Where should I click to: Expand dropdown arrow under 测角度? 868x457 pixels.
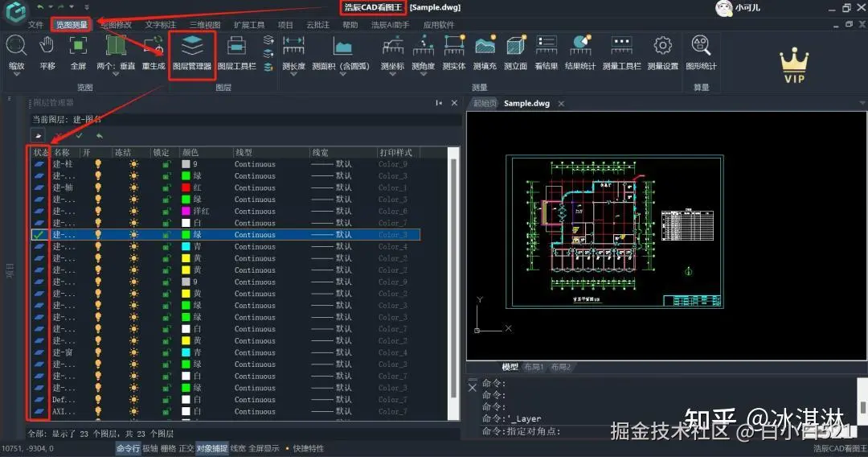pyautogui.click(x=423, y=74)
